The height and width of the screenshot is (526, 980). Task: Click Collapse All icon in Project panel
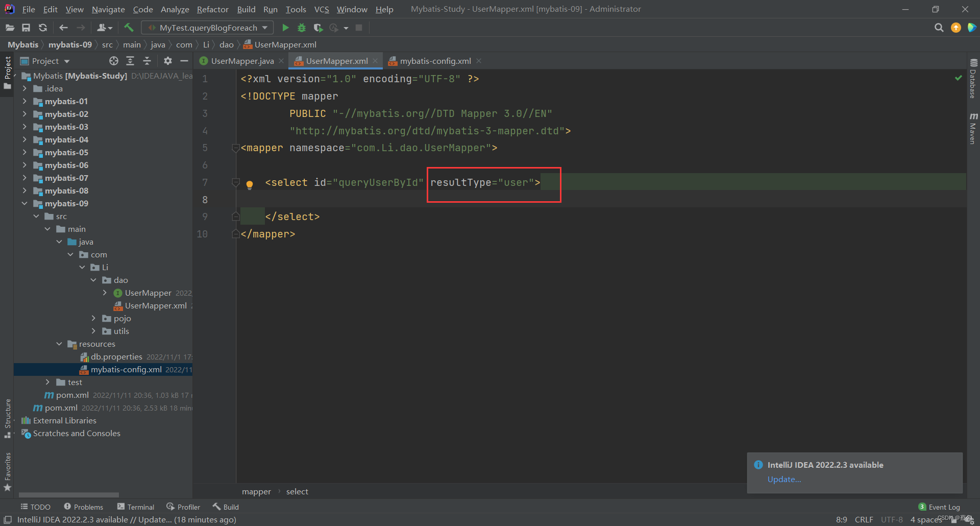tap(147, 61)
